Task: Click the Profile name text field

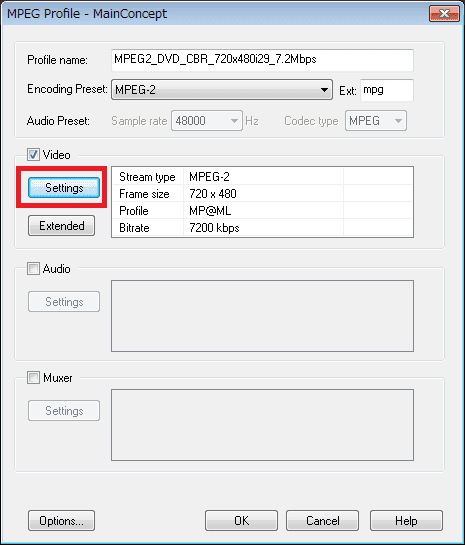Action: (x=262, y=60)
